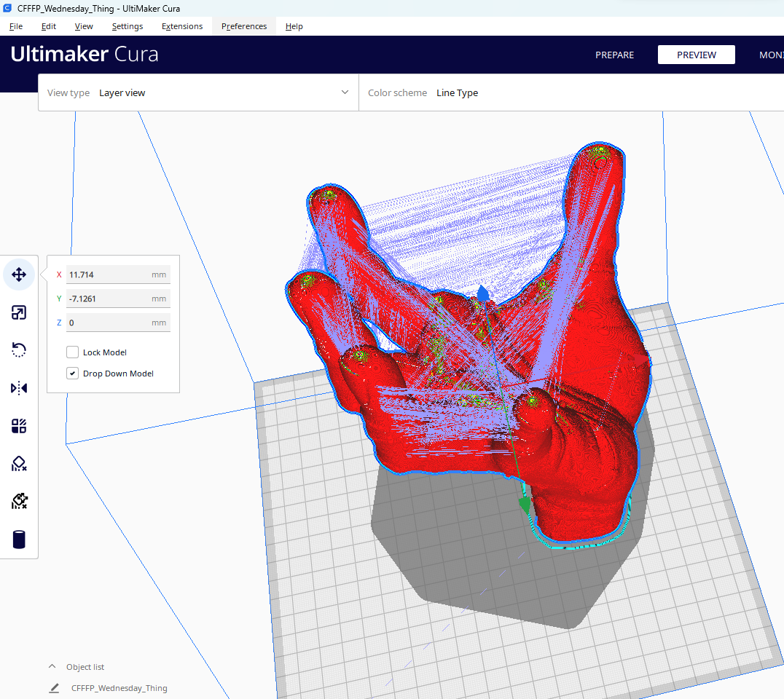This screenshot has width=784, height=699.
Task: Open the Per Model Settings tool
Action: coord(19,426)
